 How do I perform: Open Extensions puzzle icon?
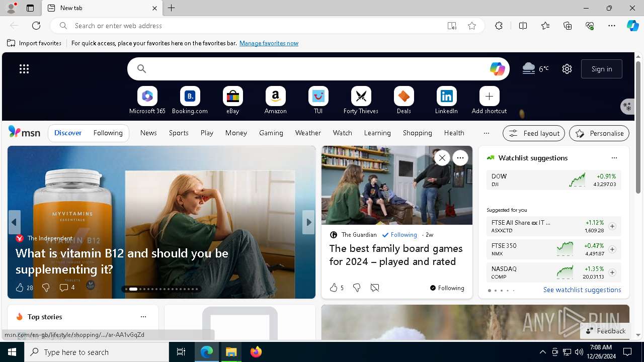[x=499, y=26]
